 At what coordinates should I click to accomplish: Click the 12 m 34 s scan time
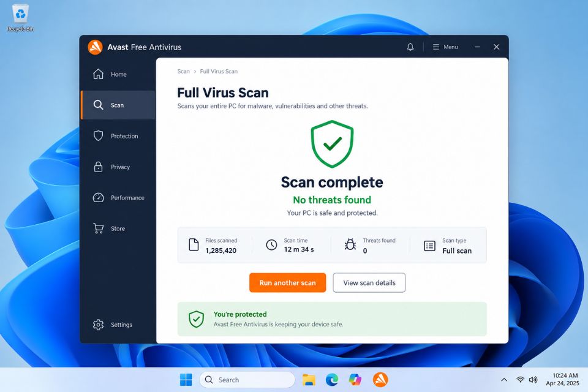(299, 249)
